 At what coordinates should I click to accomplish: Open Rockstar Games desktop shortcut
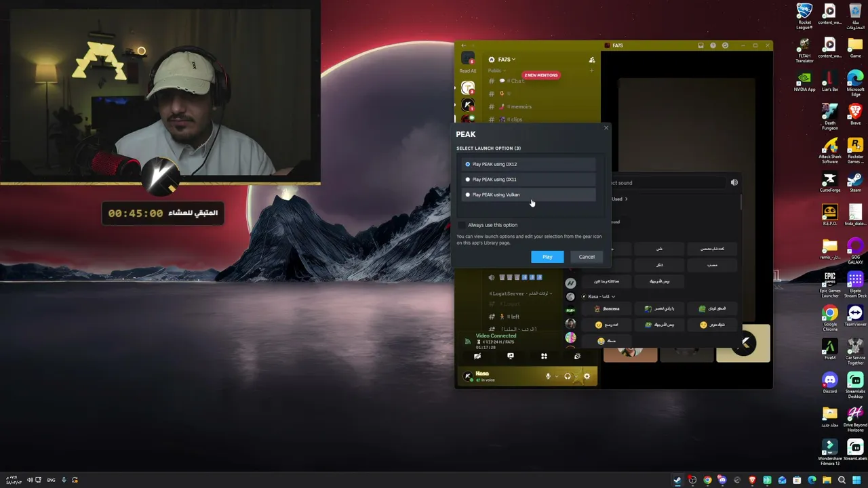coord(855,151)
